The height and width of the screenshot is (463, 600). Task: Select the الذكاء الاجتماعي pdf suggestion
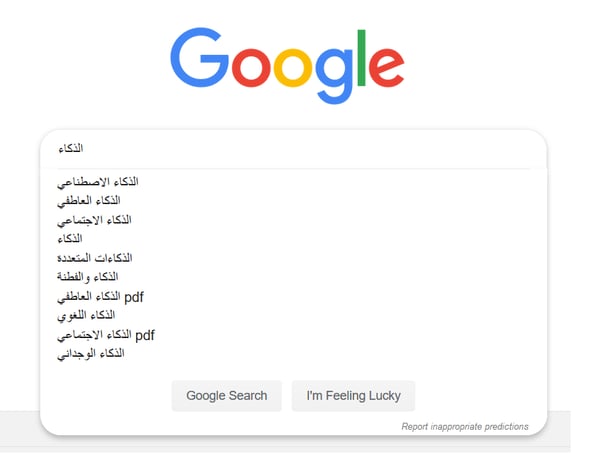(106, 335)
